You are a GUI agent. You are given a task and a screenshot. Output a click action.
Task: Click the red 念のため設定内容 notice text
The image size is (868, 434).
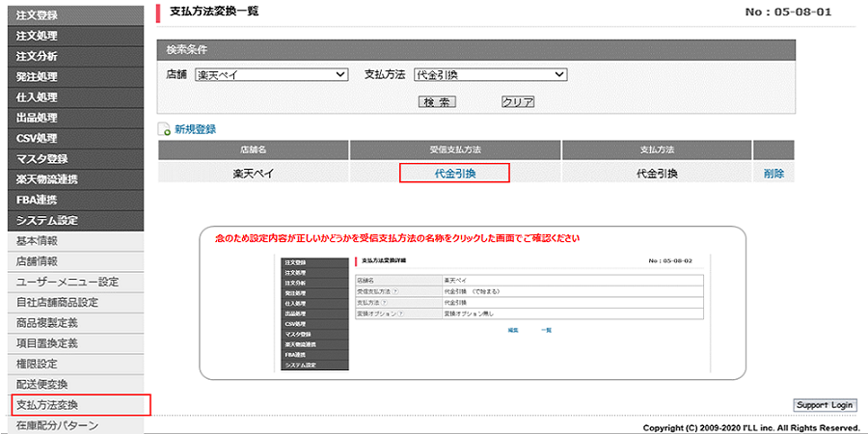[x=397, y=239]
